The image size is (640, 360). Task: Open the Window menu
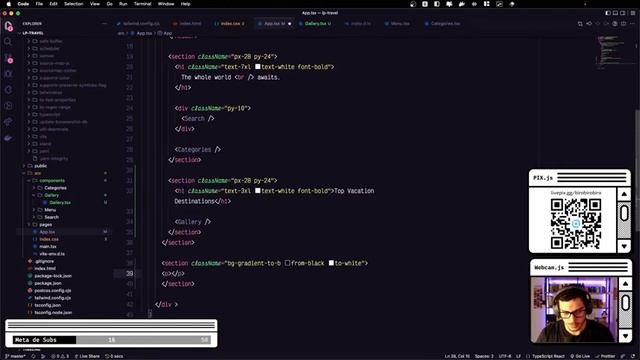(166, 4)
